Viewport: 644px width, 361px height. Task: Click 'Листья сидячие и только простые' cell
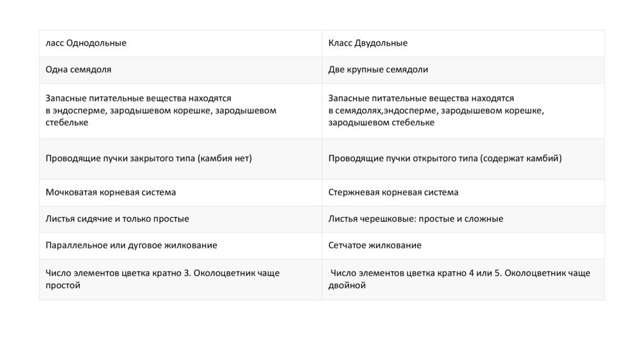[117, 219]
